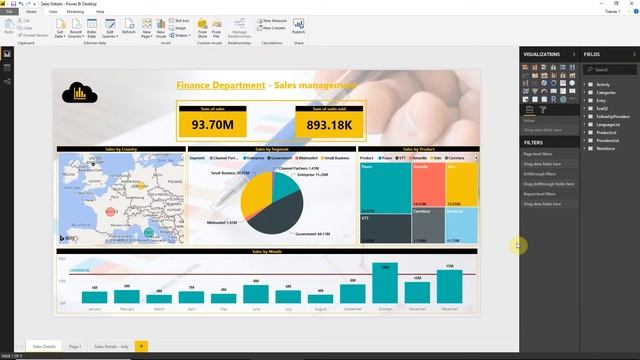Switch to the Modeling ribbon tab
The width and height of the screenshot is (640, 360).
pyautogui.click(x=75, y=12)
